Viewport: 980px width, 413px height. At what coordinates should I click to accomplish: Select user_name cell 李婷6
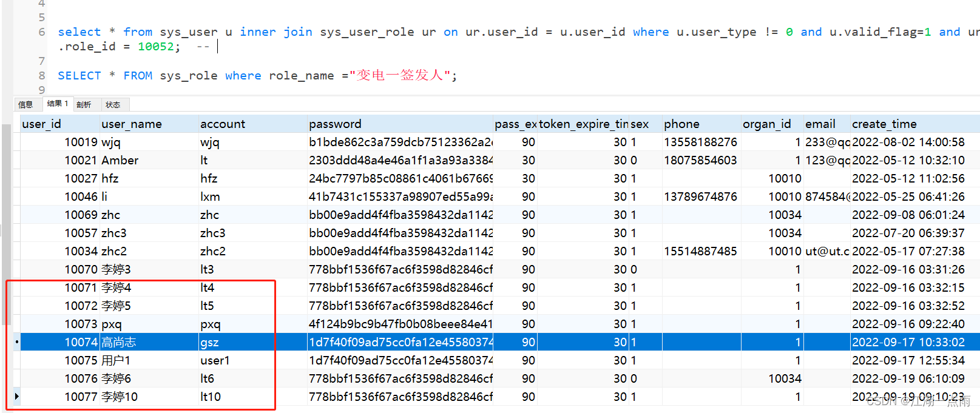click(149, 378)
